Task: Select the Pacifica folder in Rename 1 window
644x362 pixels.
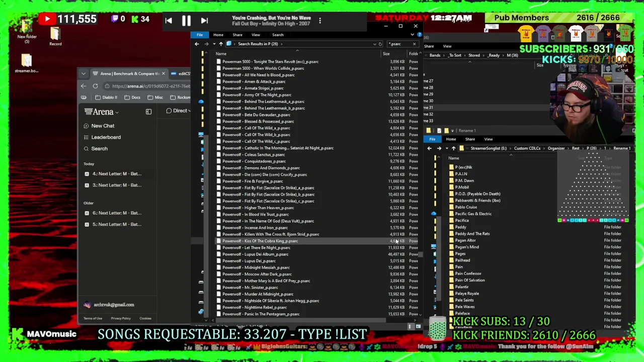Action: click(x=462, y=220)
